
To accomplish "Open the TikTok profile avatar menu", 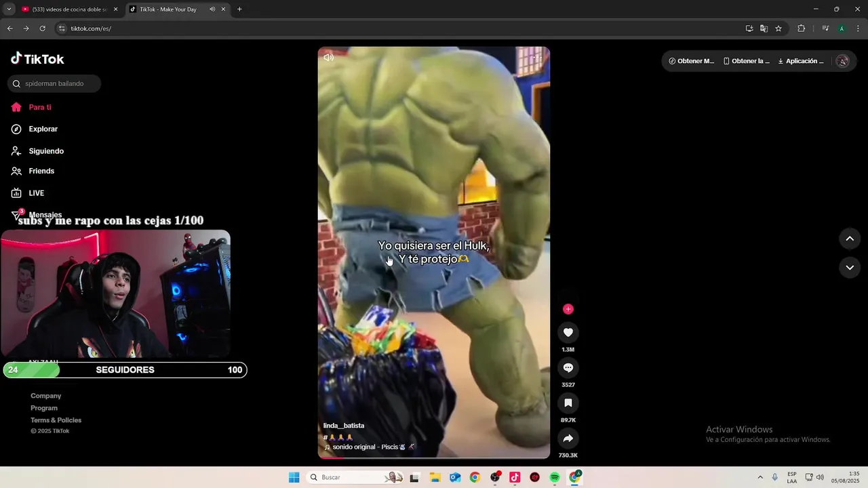I will point(842,61).
